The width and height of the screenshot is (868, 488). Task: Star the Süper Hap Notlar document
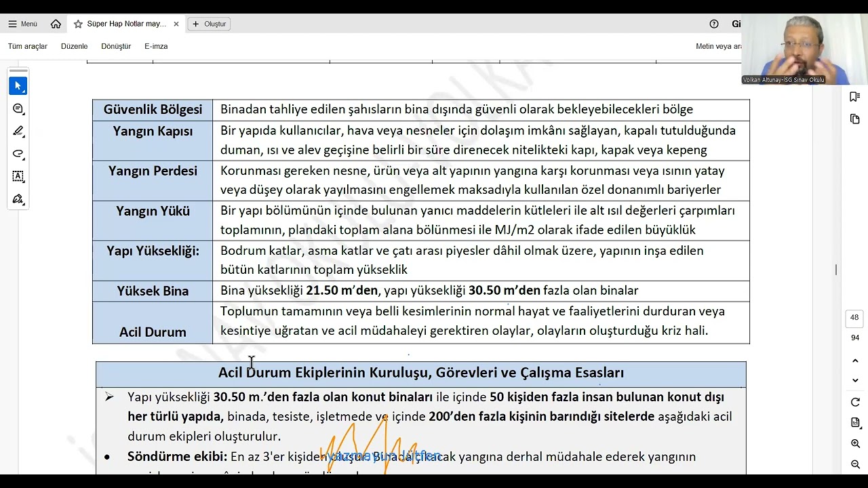click(x=78, y=24)
